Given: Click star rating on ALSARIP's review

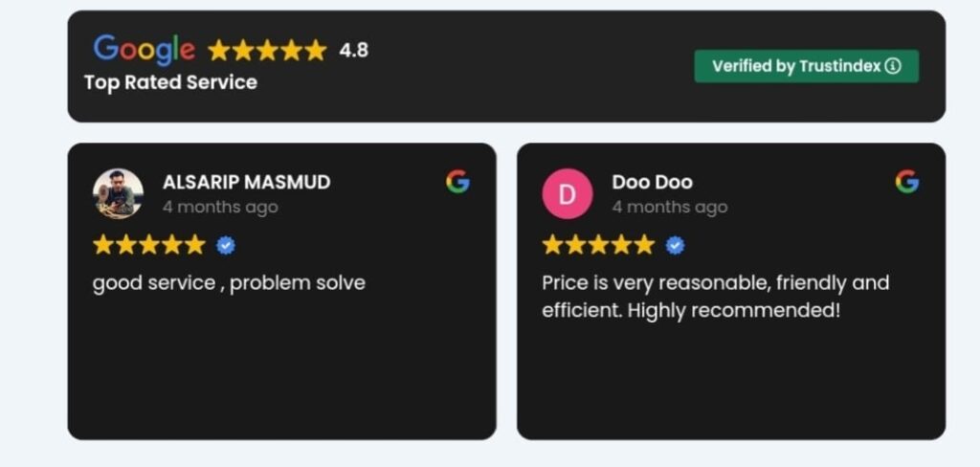Looking at the screenshot, I should [x=148, y=245].
